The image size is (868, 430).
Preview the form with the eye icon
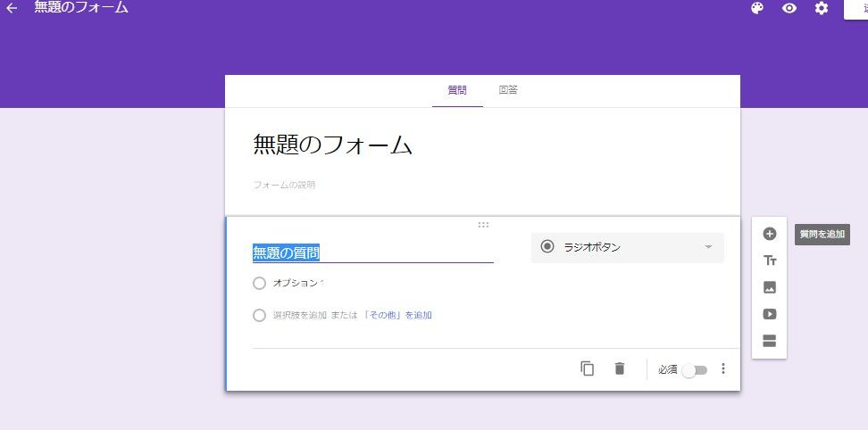[789, 8]
